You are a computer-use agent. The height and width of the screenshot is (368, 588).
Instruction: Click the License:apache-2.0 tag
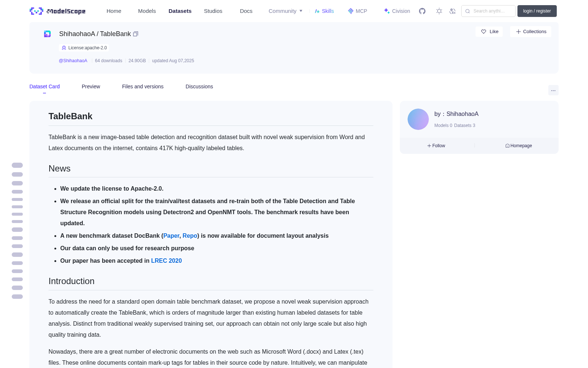click(84, 48)
